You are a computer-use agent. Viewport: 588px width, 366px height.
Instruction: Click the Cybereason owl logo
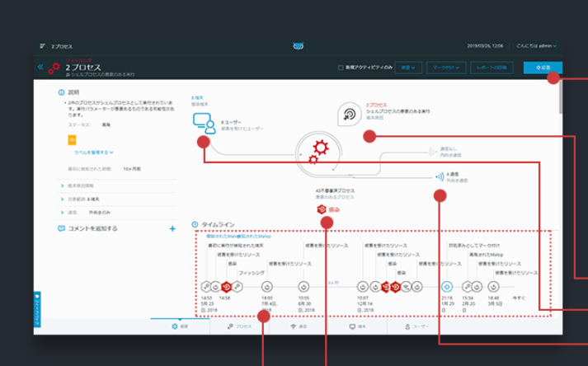tap(299, 46)
